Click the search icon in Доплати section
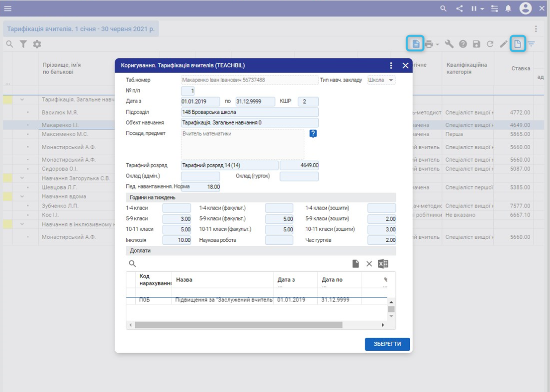Image resolution: width=550 pixels, height=392 pixels. coord(132,264)
